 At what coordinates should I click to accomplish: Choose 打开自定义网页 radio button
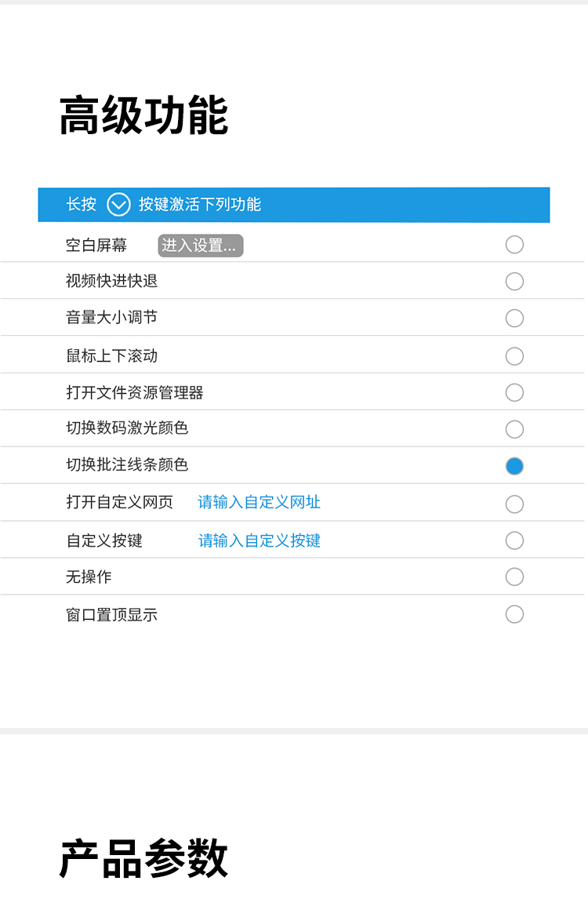(x=514, y=504)
